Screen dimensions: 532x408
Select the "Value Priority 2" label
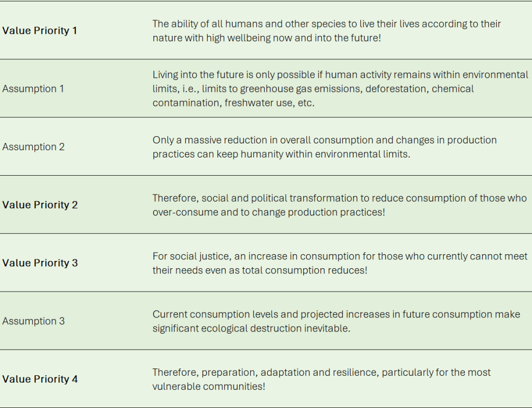tap(40, 205)
